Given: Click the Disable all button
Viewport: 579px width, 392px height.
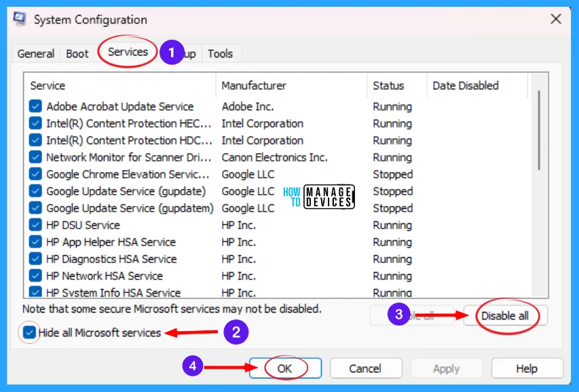Looking at the screenshot, I should (505, 316).
